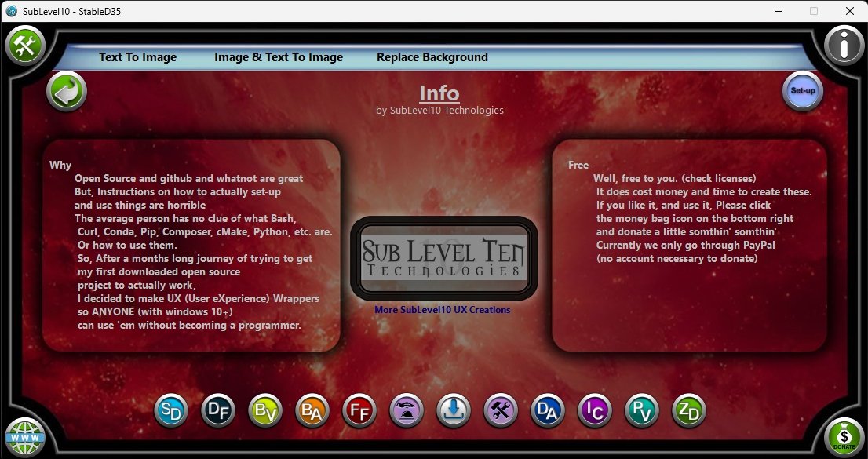The width and height of the screenshot is (868, 459).
Task: Click the Donate money bag icon
Action: pyautogui.click(x=844, y=435)
